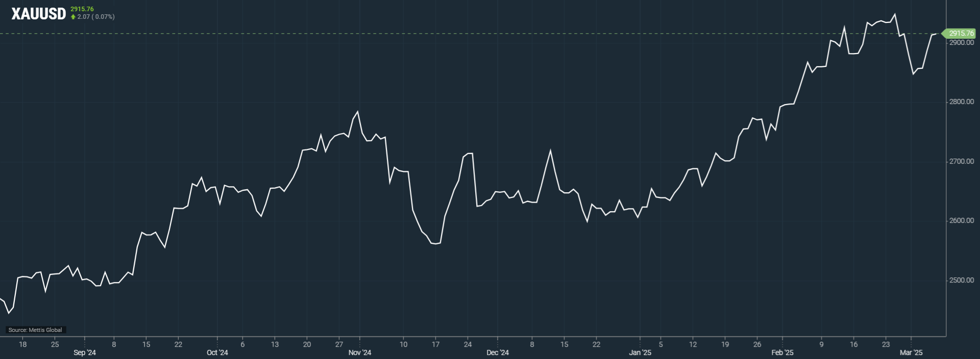980x359 pixels.
Task: Click the 2800.00 price axis label
Action: point(962,102)
